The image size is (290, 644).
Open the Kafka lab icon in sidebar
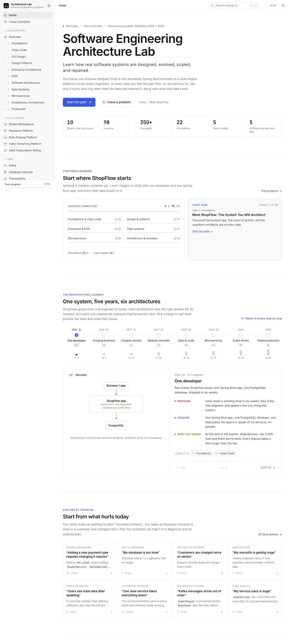click(5, 165)
